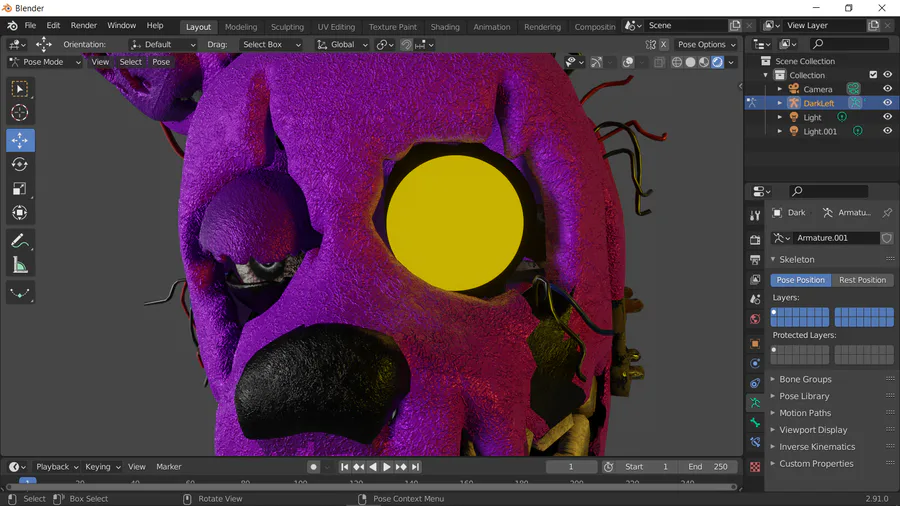Select the Breakdowner pose tool
900x506 pixels.
click(x=20, y=293)
